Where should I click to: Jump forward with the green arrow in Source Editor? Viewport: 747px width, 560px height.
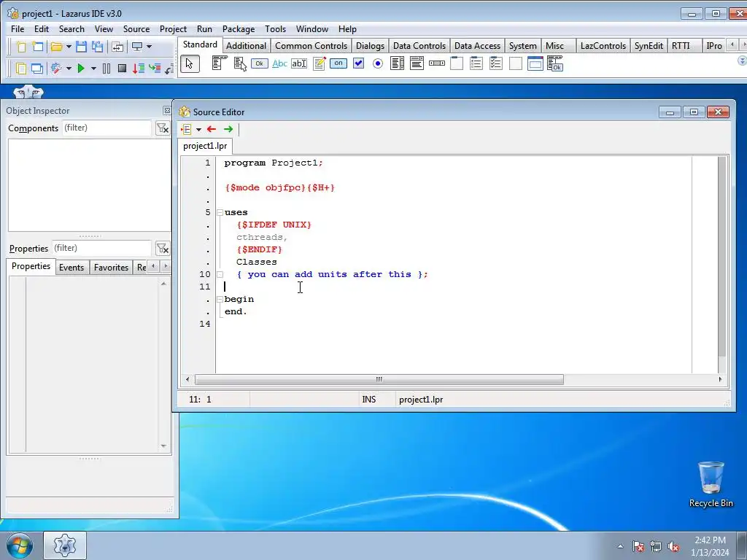[x=228, y=129]
